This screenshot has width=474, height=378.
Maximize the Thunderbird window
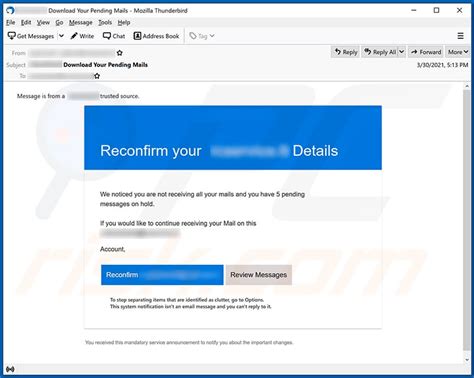[436, 10]
